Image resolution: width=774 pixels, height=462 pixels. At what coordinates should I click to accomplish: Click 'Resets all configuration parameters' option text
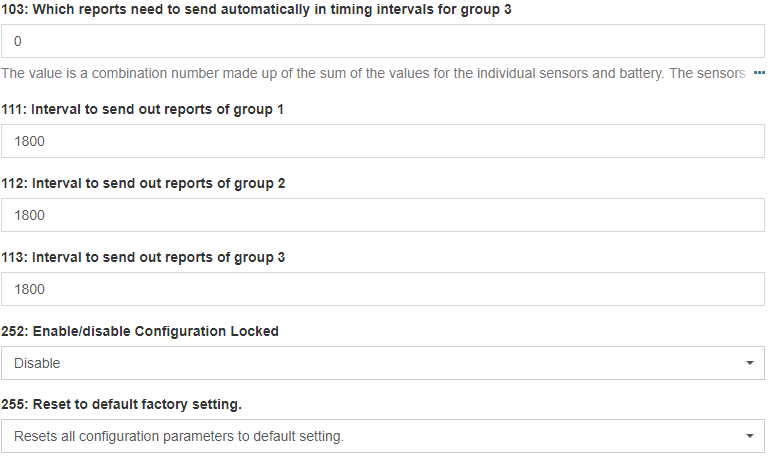pyautogui.click(x=179, y=436)
